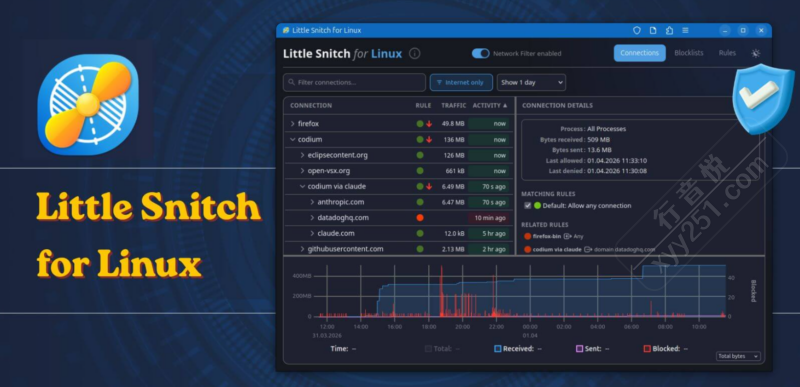The height and width of the screenshot is (387, 800).
Task: Click the green rule dot for anthropic.com
Action: pos(420,202)
